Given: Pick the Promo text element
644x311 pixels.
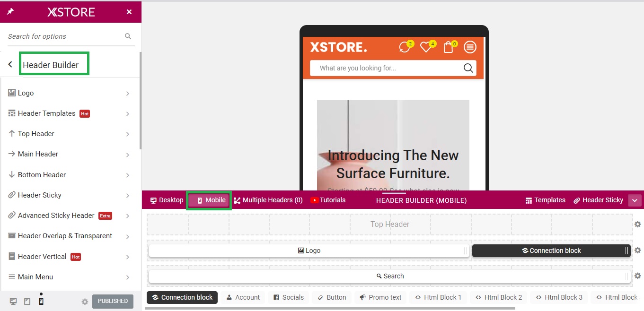Looking at the screenshot, I should [380, 297].
